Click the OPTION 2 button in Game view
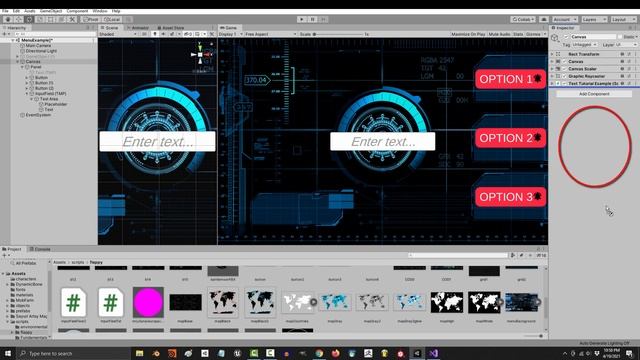Image resolution: width=640 pixels, height=360 pixels. click(x=510, y=138)
